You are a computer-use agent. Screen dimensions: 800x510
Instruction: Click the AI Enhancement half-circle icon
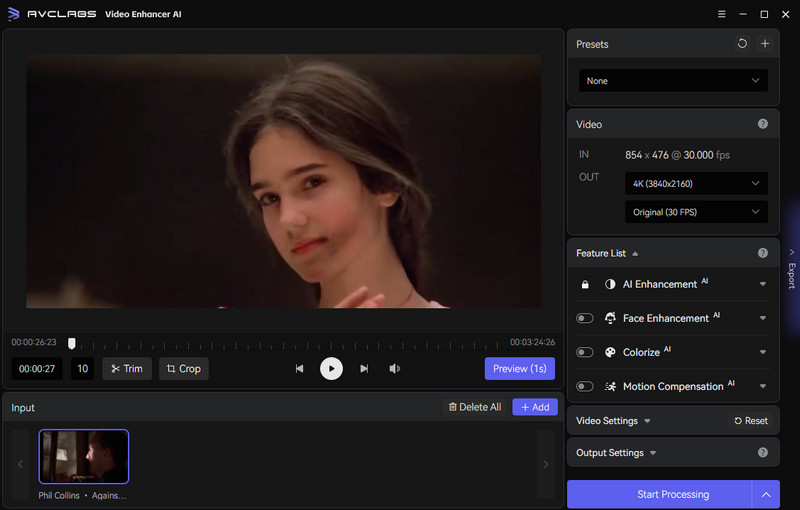tap(610, 284)
